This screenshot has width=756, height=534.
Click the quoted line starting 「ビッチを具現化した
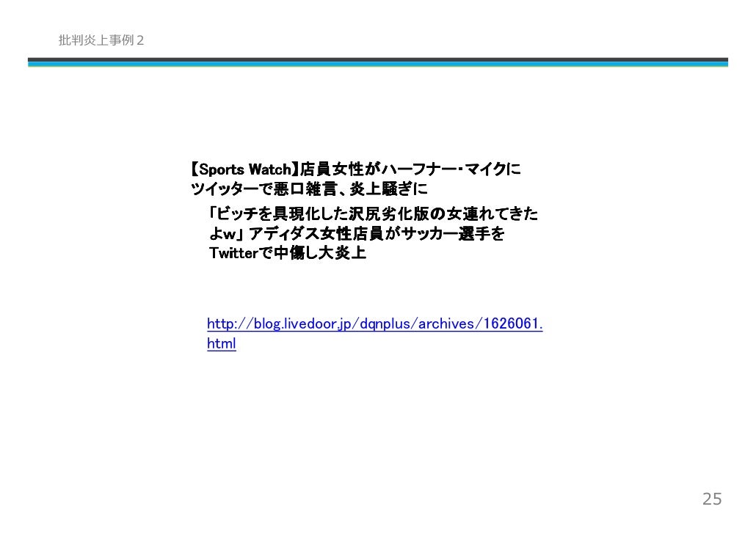pos(373,213)
